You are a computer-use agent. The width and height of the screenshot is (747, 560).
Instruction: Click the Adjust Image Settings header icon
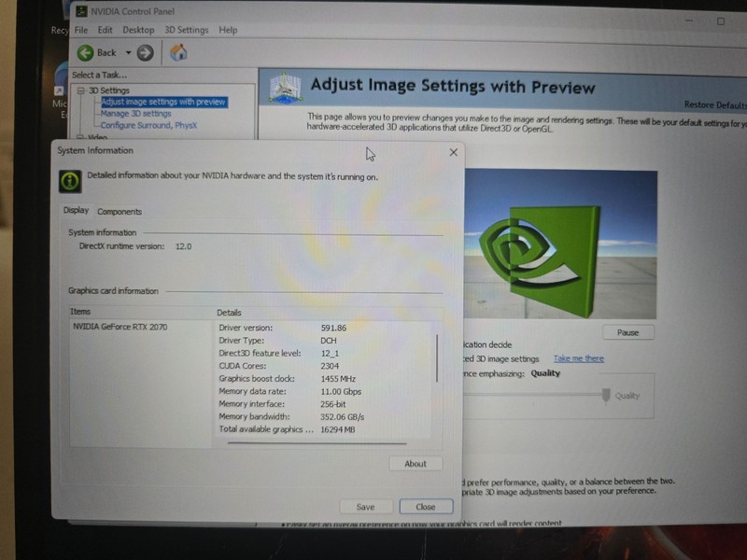pos(285,87)
